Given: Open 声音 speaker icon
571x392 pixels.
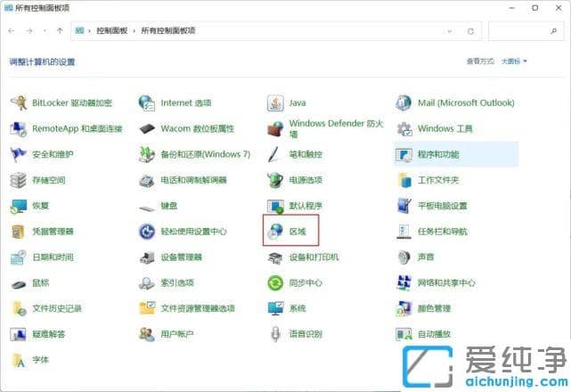Looking at the screenshot, I should click(404, 257).
